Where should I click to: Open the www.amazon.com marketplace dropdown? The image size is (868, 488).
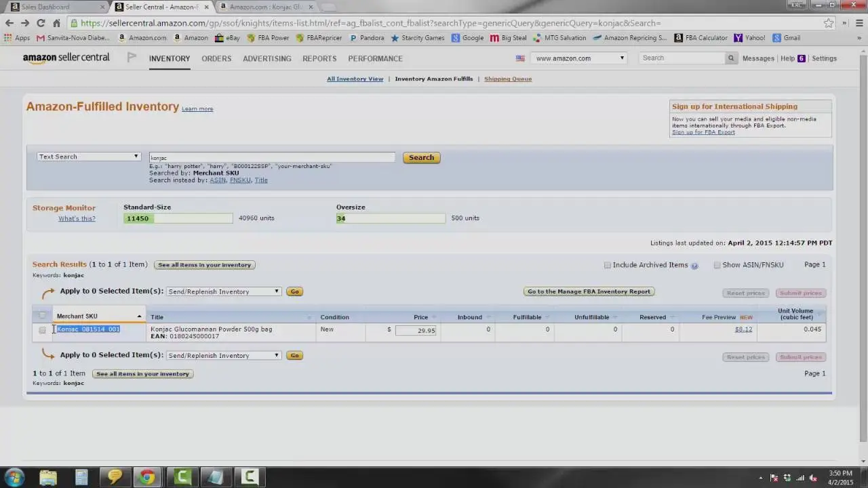(x=578, y=58)
